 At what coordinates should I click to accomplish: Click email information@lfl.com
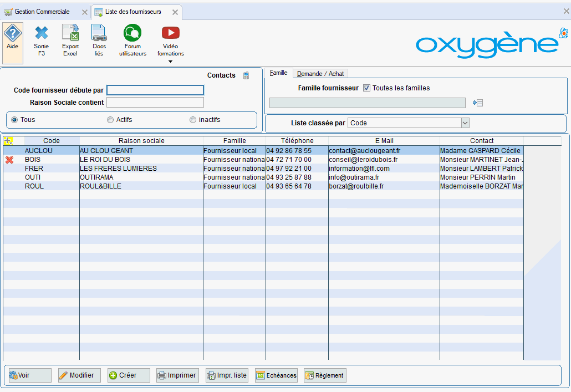pos(359,169)
